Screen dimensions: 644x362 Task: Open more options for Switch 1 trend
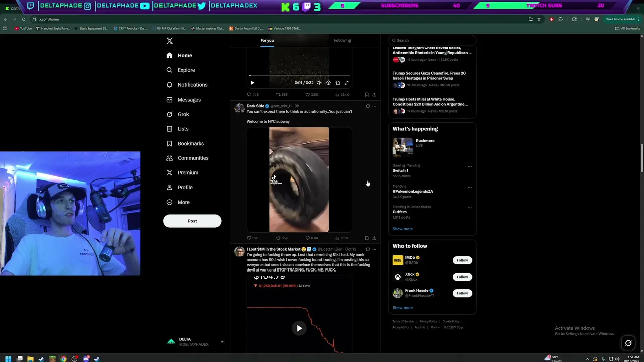point(470,166)
